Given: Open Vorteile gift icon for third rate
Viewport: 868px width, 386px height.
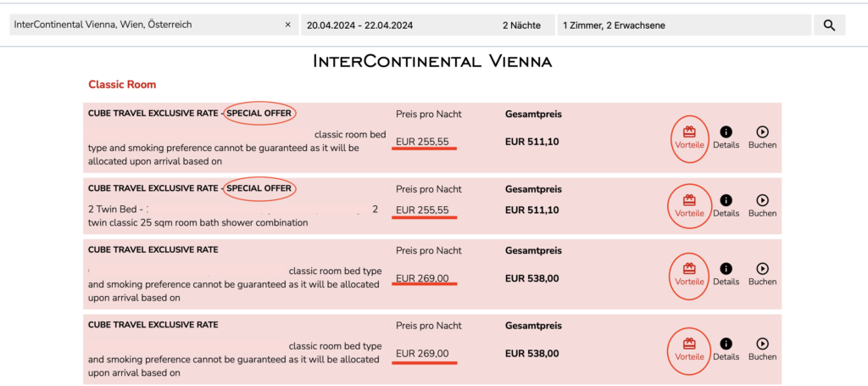Looking at the screenshot, I should pos(689,269).
